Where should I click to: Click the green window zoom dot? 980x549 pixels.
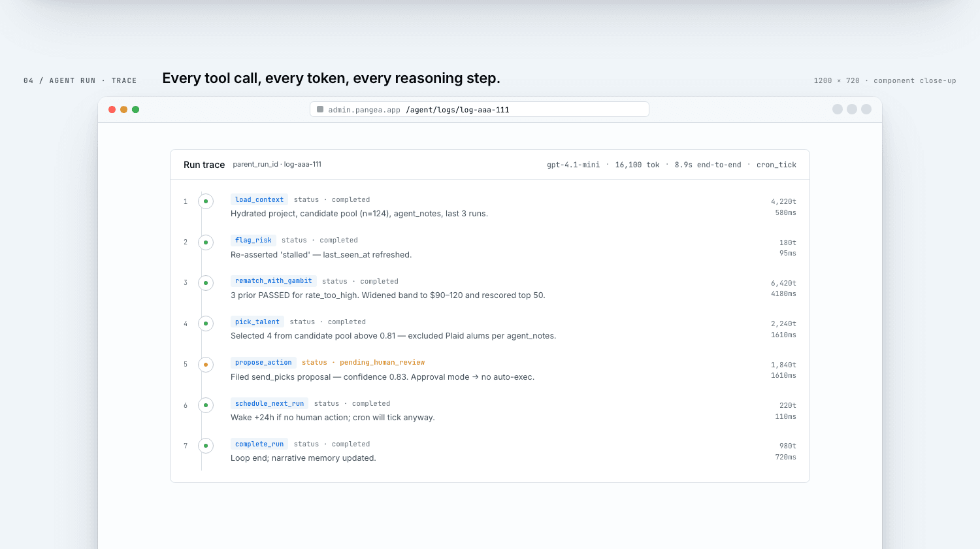pos(136,109)
